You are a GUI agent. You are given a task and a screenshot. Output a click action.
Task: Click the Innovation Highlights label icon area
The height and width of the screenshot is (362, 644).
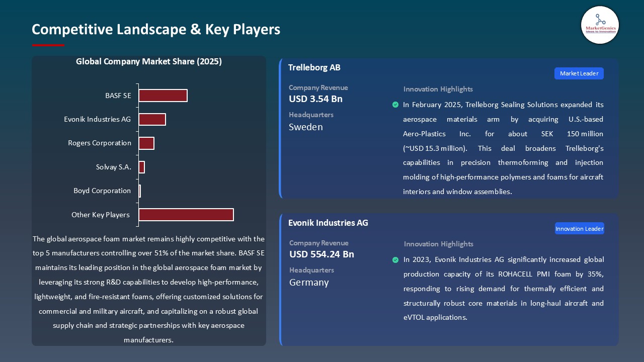438,89
